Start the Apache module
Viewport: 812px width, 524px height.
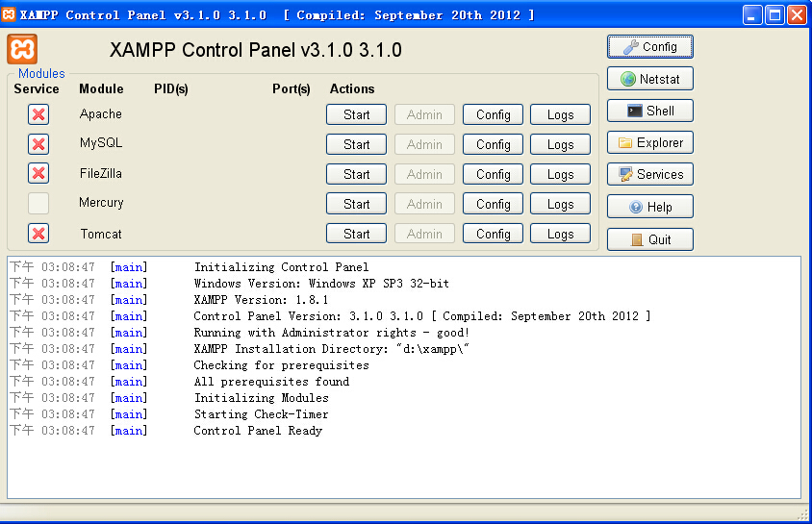(356, 114)
